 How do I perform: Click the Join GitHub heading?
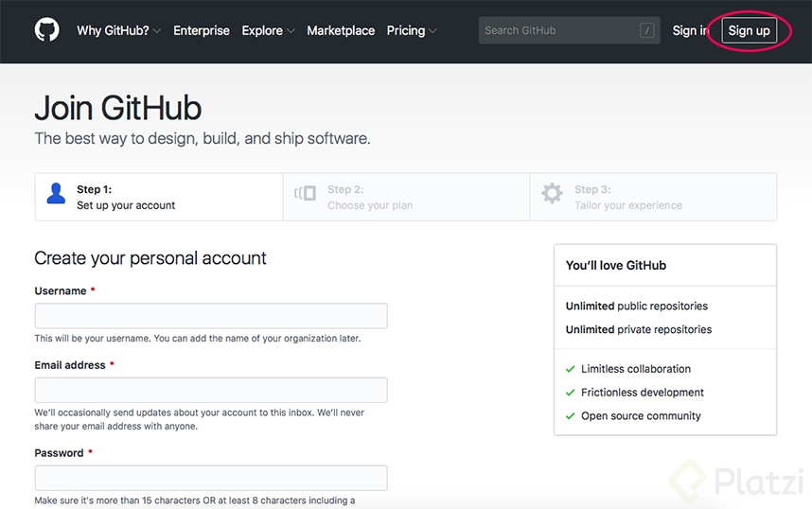[118, 108]
